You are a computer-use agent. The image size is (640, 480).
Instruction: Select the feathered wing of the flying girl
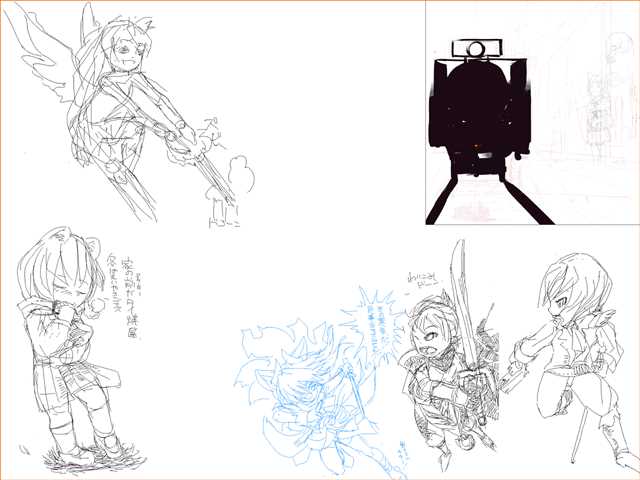45,52
